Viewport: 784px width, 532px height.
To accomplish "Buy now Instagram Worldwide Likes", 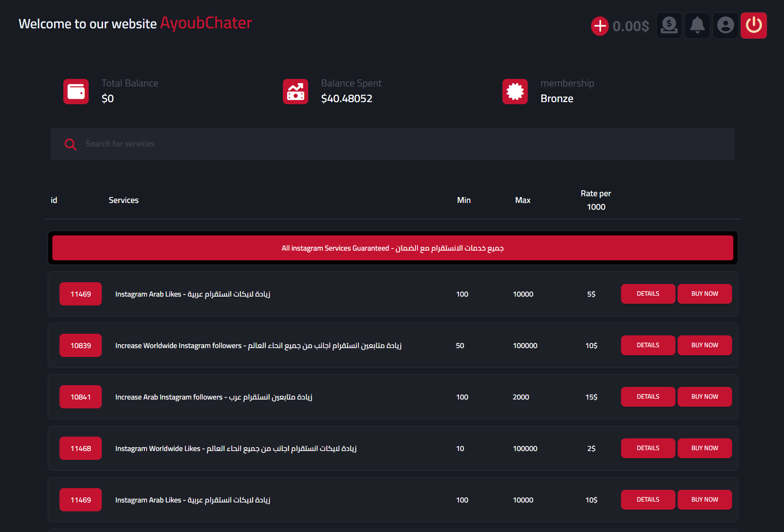I will coord(705,448).
